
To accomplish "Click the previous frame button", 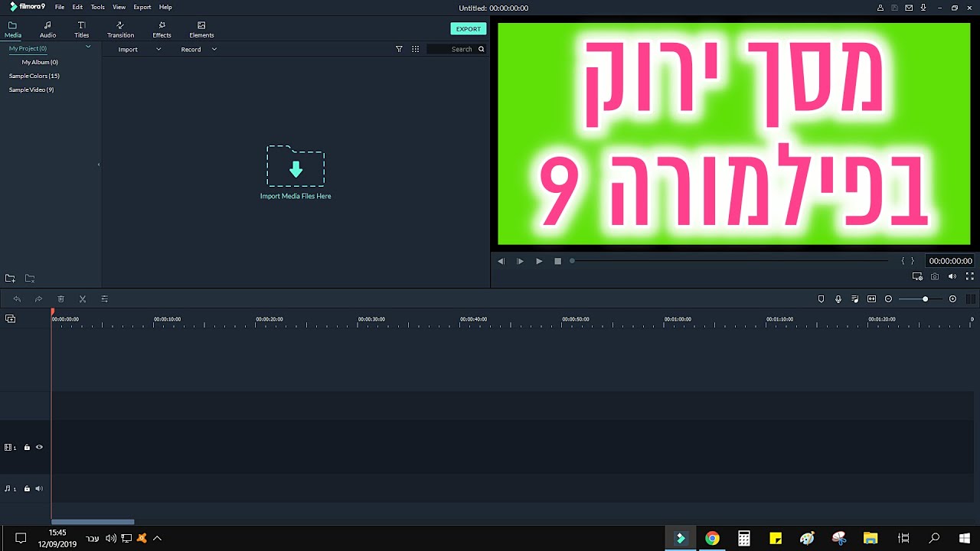I will tap(501, 261).
